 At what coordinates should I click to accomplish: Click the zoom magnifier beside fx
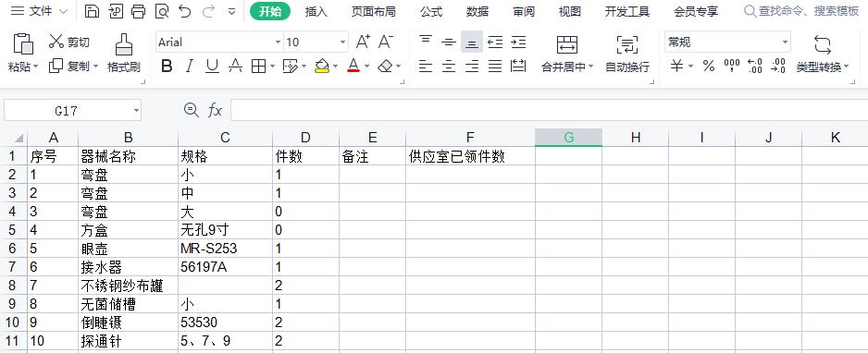tap(191, 111)
